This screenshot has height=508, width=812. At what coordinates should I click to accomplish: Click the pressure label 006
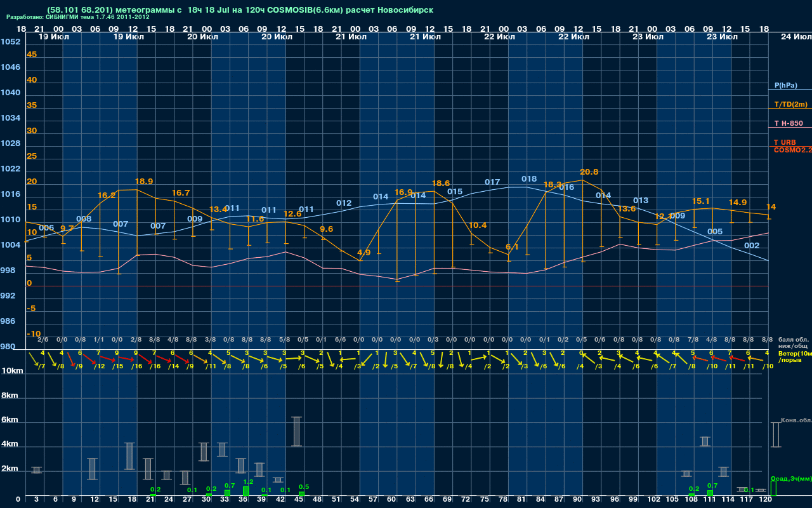[x=46, y=228]
